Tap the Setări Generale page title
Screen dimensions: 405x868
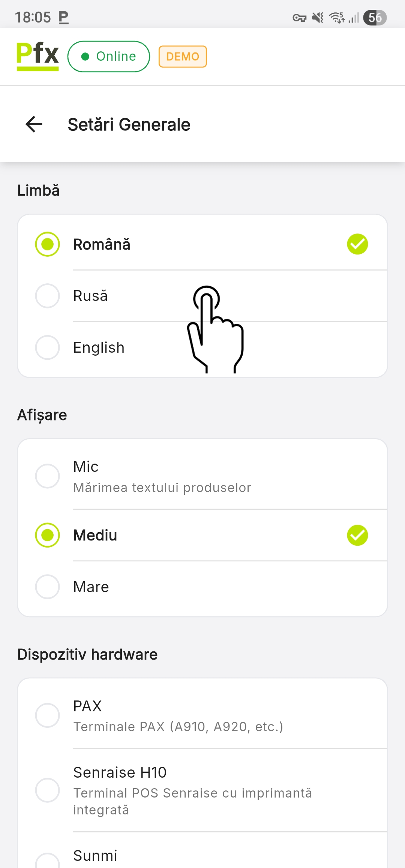pos(129,124)
